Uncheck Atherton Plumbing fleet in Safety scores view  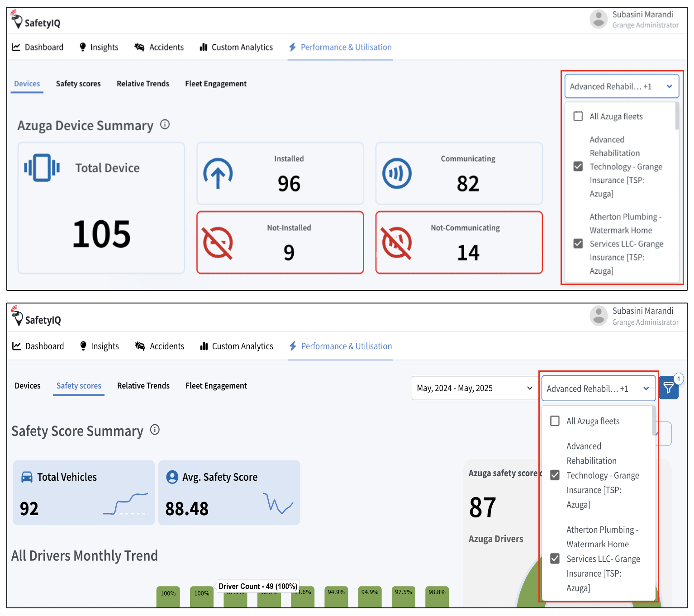click(x=555, y=559)
